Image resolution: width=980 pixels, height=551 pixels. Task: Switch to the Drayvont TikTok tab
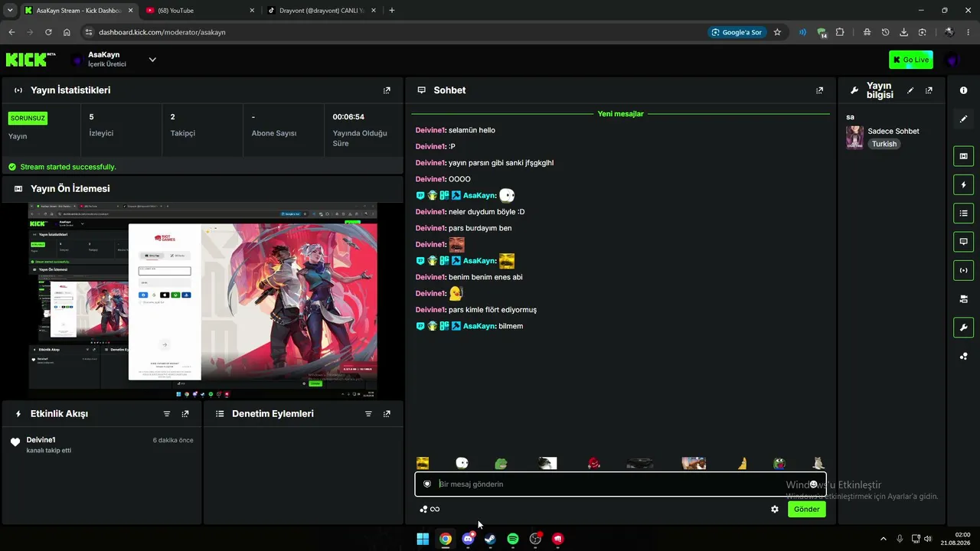pyautogui.click(x=322, y=11)
